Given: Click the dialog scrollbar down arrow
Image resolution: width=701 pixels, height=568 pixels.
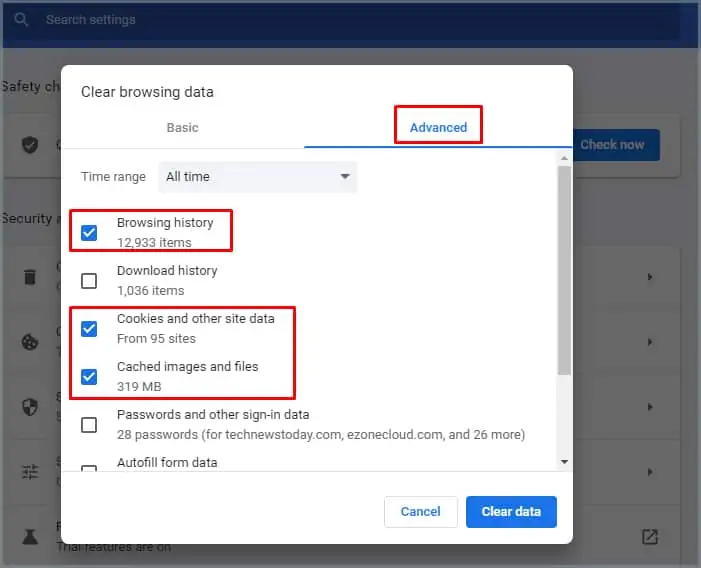Looking at the screenshot, I should pos(564,462).
